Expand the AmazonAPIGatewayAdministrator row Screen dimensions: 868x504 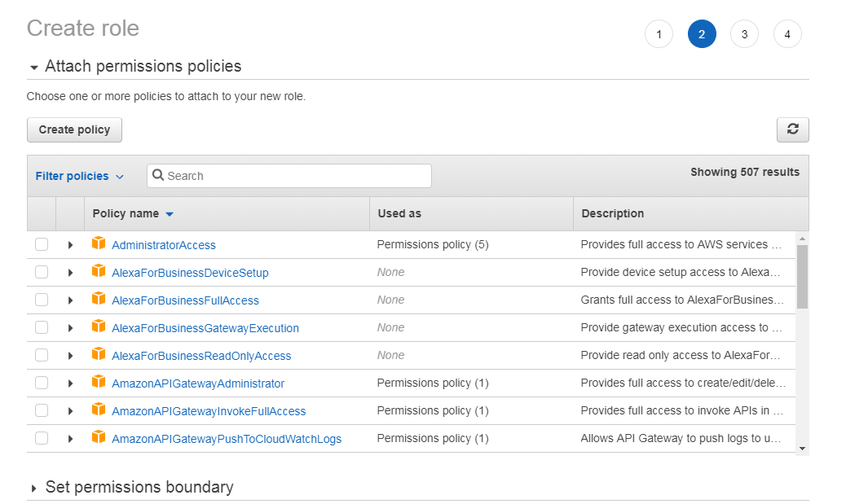pos(70,383)
